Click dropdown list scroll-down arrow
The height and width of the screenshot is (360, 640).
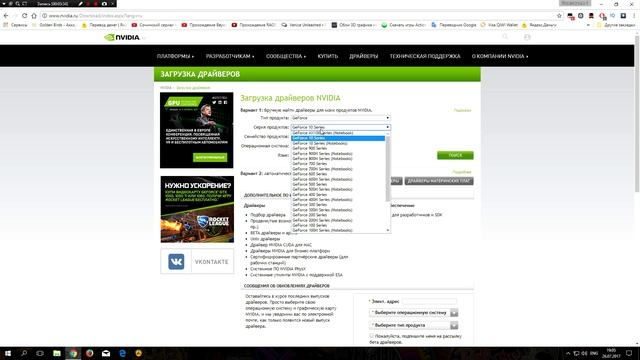point(388,231)
